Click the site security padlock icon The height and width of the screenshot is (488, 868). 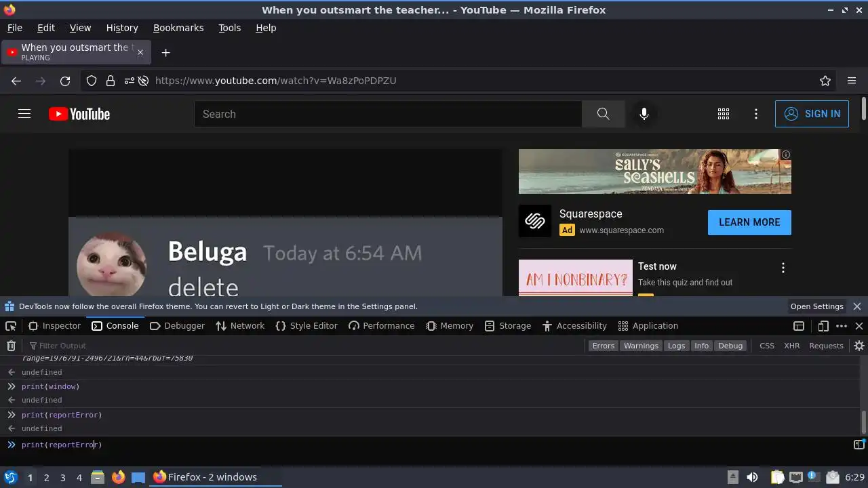click(111, 81)
